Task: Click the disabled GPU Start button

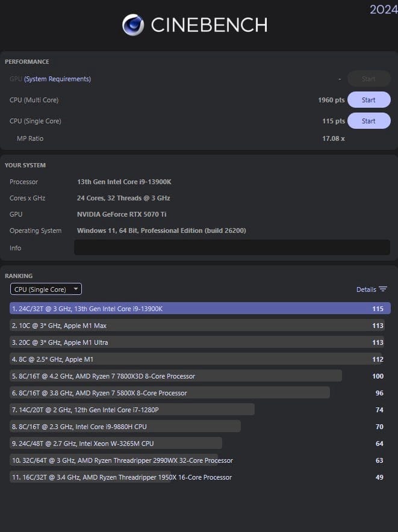Action: (x=368, y=79)
